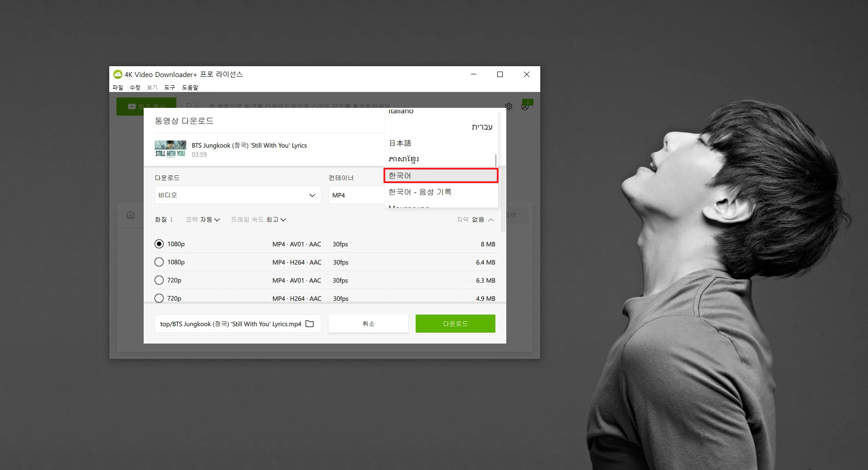The height and width of the screenshot is (470, 868).
Task: Click the home icon behind the dialog
Action: pos(131,215)
